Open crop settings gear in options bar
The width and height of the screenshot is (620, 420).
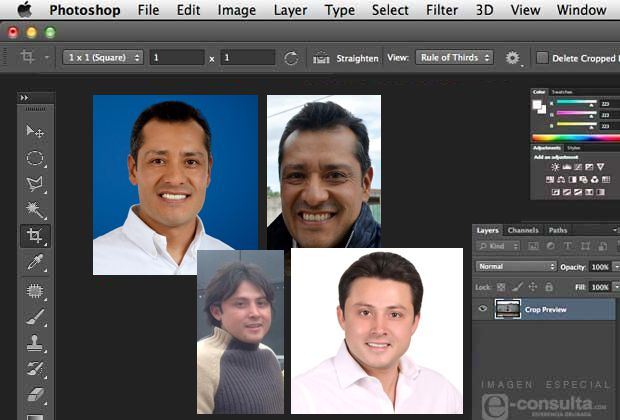513,58
